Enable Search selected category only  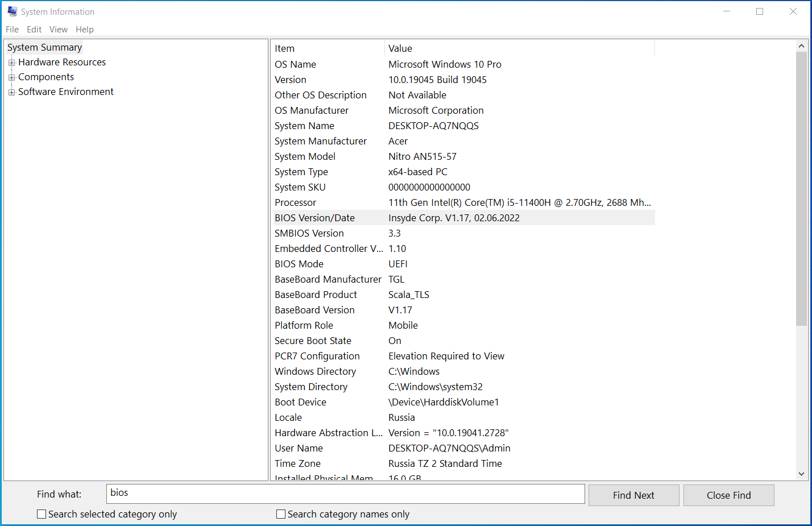click(x=42, y=514)
